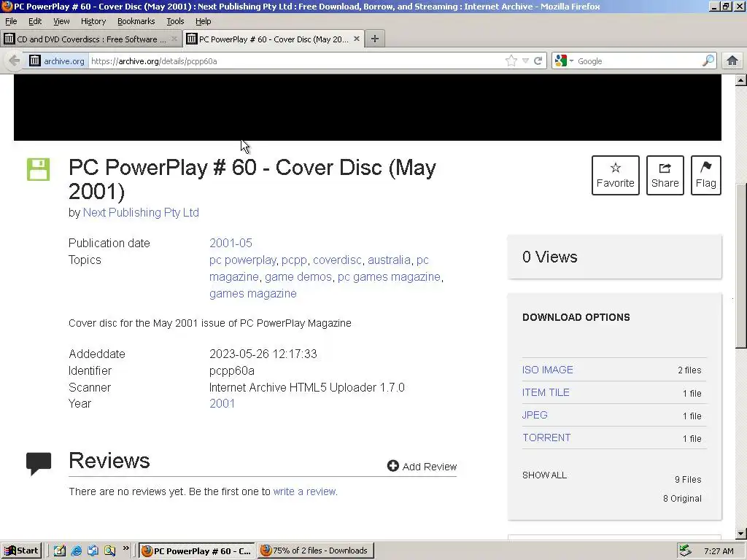This screenshot has height=560, width=747.
Task: Click the browser back arrow button
Action: [x=15, y=61]
